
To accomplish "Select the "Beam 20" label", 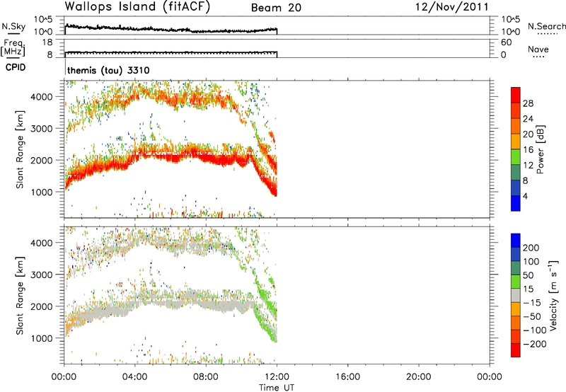I will click(276, 8).
